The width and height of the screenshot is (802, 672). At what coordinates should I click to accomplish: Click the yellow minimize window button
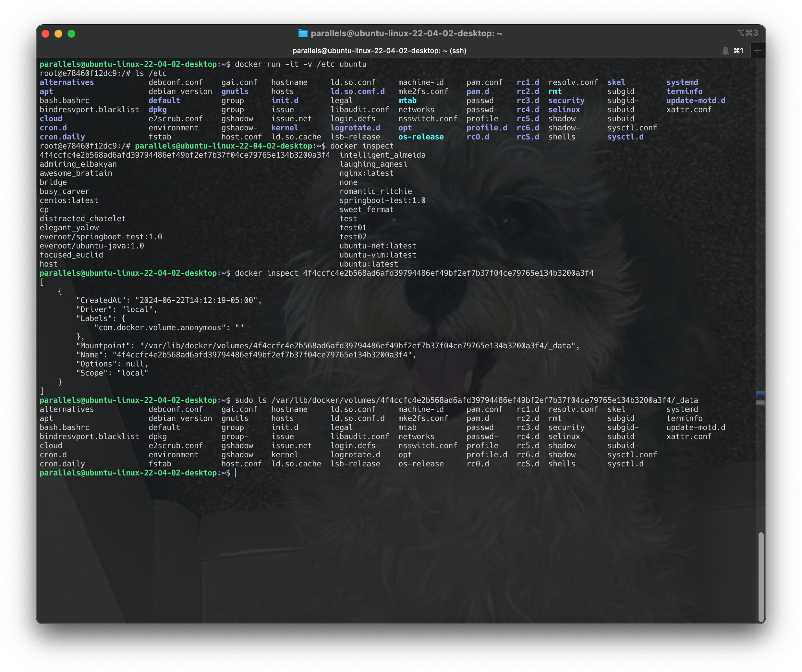pos(58,34)
